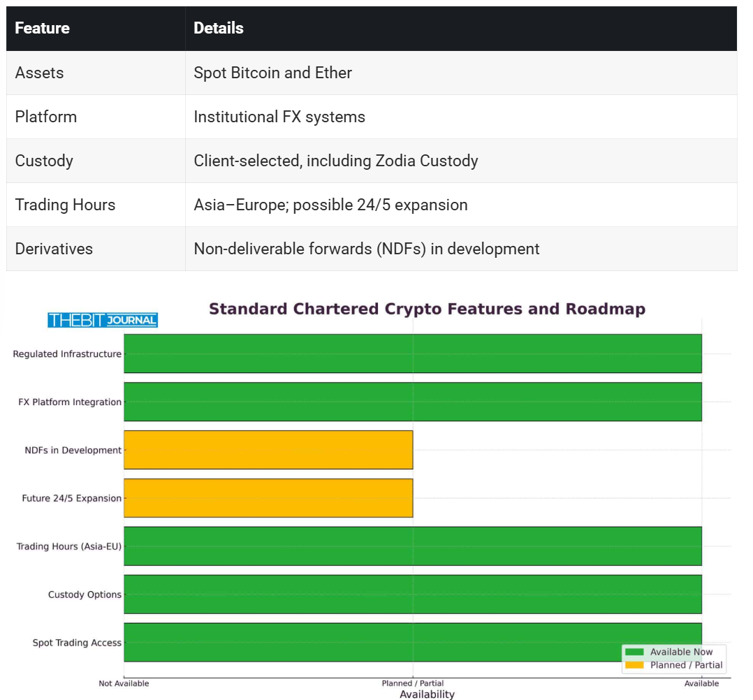
Task: Click yellow 'Planned / Partial' legend swatch
Action: [x=634, y=665]
